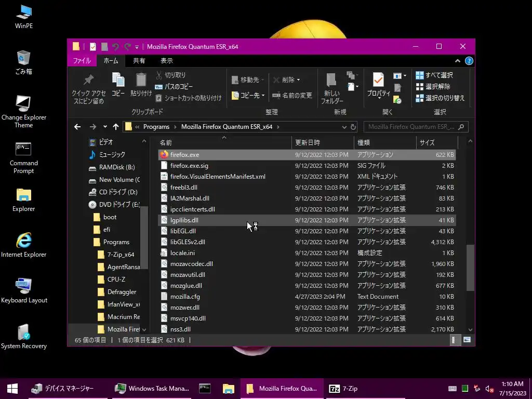The width and height of the screenshot is (532, 399).
Task: Select firefox.exe in file list
Action: click(307, 155)
